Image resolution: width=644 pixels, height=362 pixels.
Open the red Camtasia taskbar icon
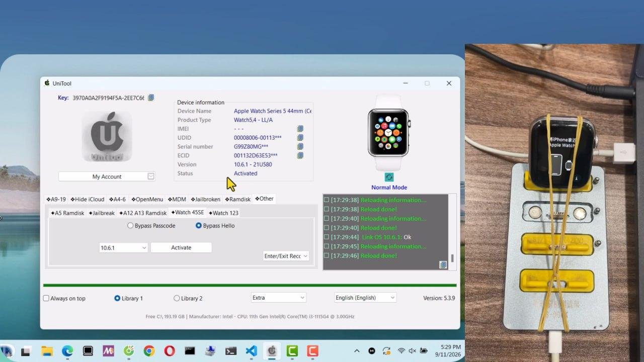click(312, 351)
